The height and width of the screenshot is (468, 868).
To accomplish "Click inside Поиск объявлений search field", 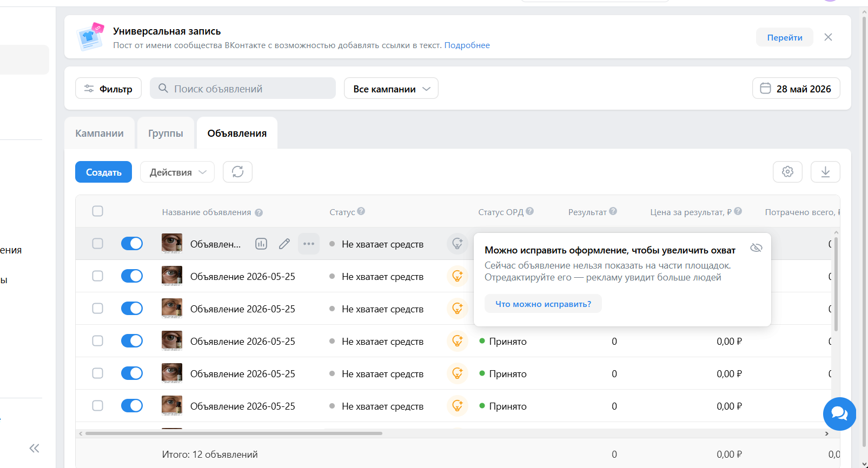I will click(243, 88).
